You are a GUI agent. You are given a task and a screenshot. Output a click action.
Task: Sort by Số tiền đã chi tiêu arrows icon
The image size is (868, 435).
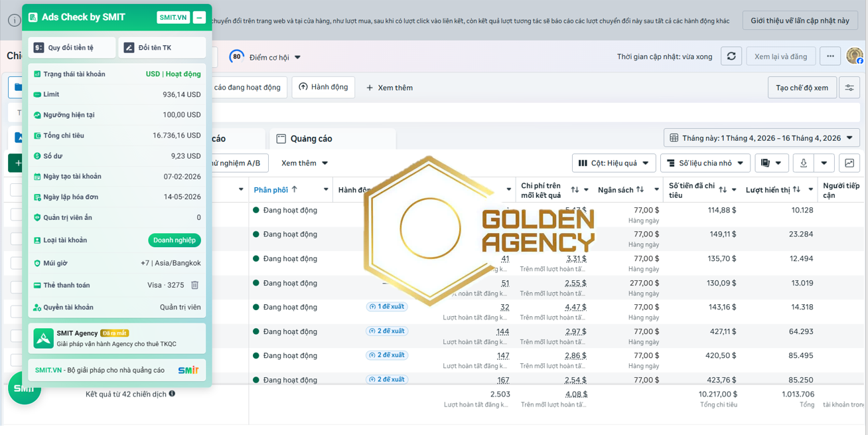point(723,190)
